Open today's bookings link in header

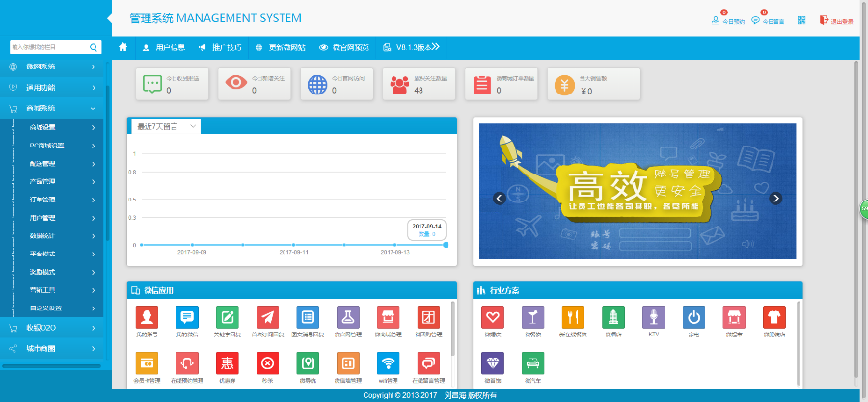[x=728, y=19]
